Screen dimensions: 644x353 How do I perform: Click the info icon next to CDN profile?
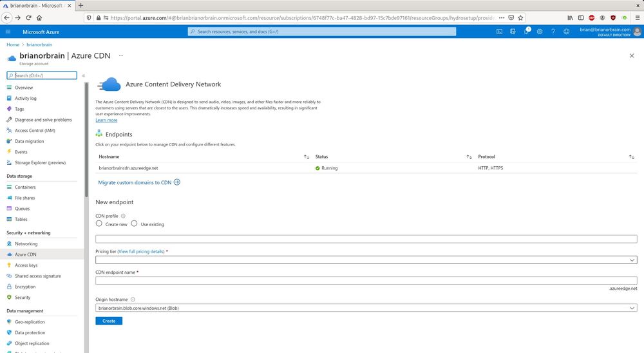coord(123,216)
